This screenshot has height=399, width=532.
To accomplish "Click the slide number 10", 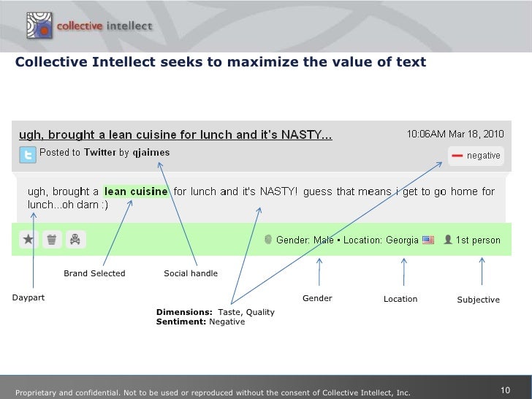I will pyautogui.click(x=505, y=390).
